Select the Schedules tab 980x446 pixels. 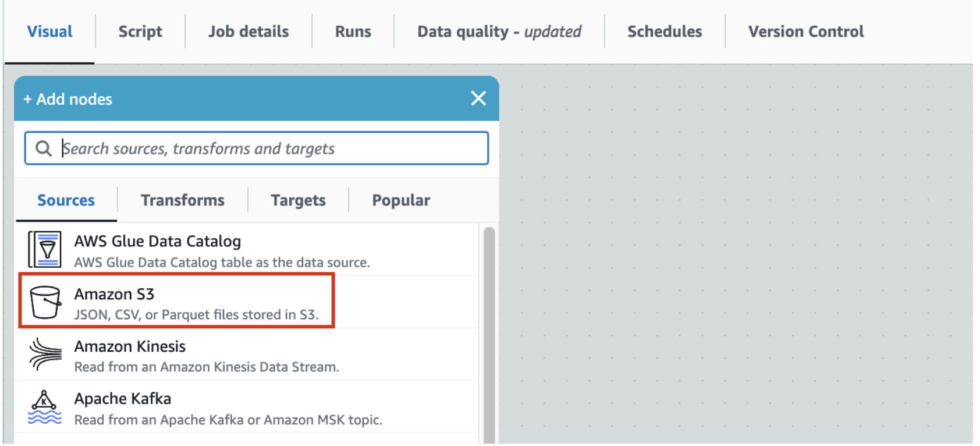pos(665,31)
